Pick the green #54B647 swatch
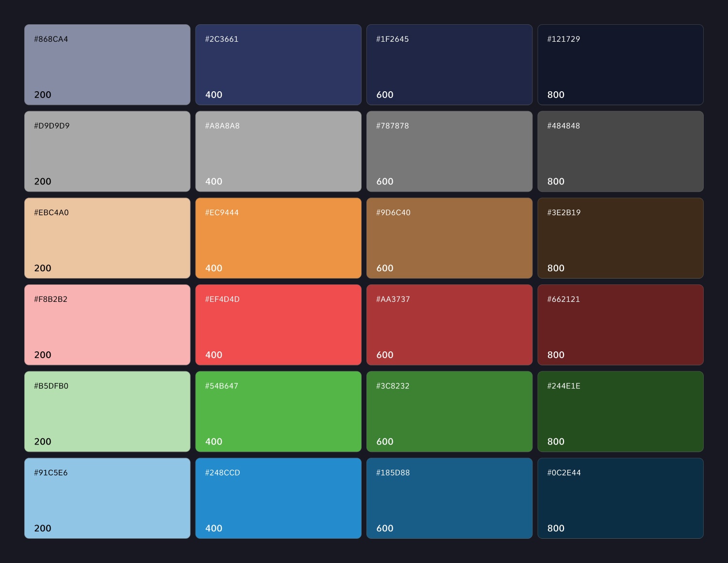This screenshot has height=563, width=728. click(x=278, y=412)
